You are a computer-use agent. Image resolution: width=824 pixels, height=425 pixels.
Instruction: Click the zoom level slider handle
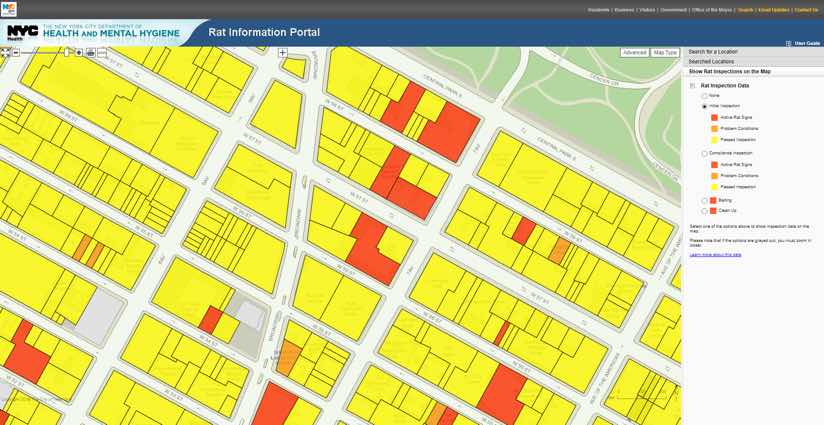(x=67, y=52)
